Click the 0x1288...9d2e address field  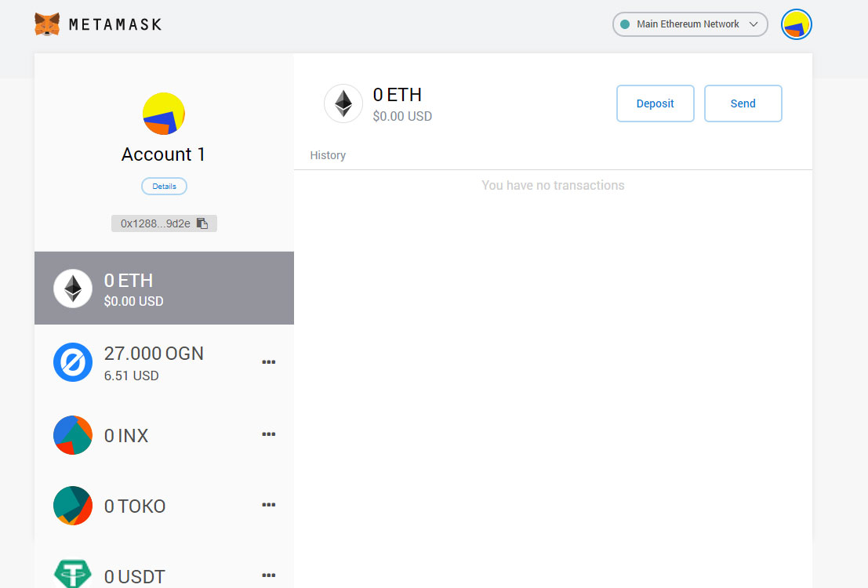click(x=164, y=223)
